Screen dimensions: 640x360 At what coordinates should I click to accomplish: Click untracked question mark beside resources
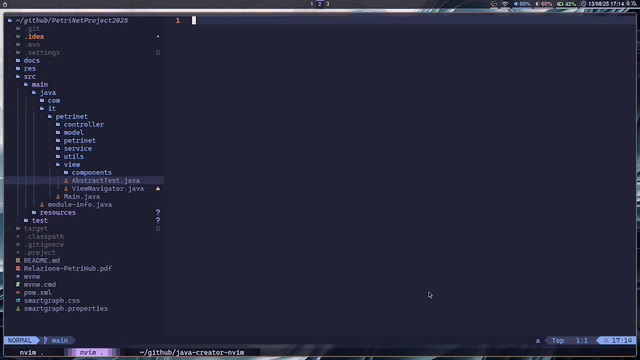click(x=158, y=212)
